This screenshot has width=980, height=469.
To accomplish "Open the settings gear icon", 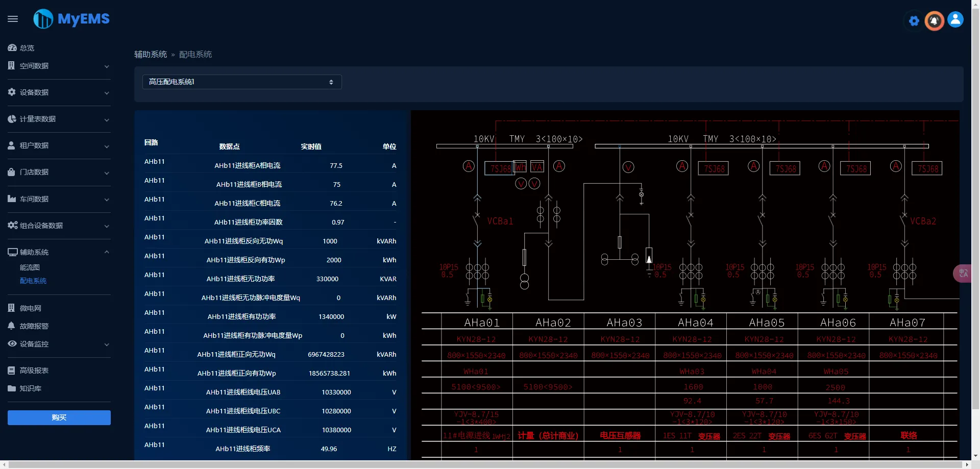I will [914, 21].
